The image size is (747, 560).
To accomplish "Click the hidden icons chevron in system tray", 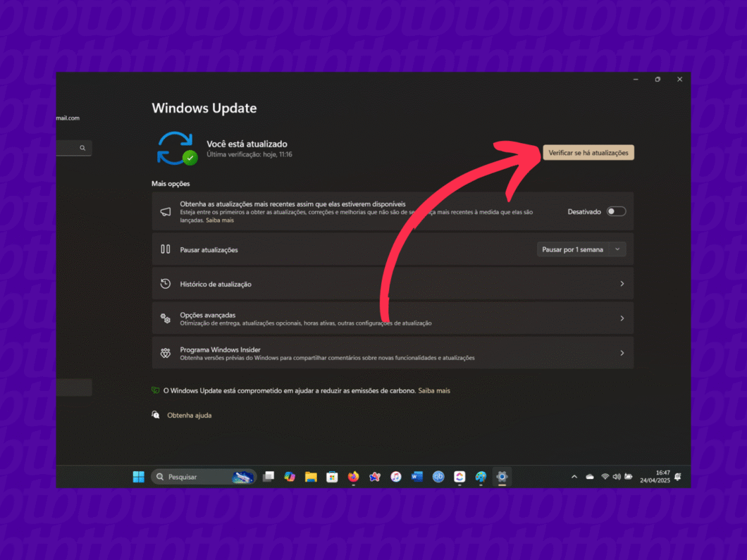I will click(x=574, y=477).
